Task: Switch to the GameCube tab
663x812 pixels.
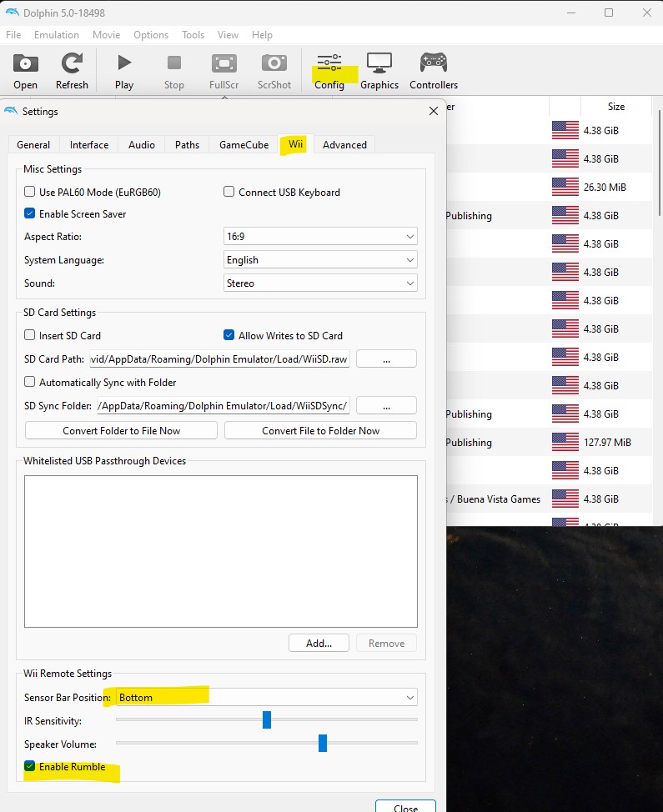Action: point(244,144)
